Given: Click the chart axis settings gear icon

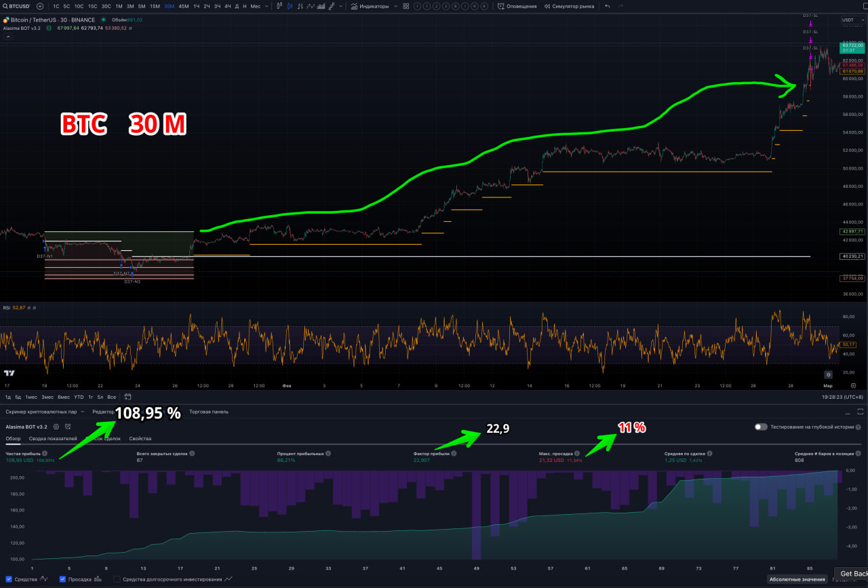Looking at the screenshot, I should 853,385.
